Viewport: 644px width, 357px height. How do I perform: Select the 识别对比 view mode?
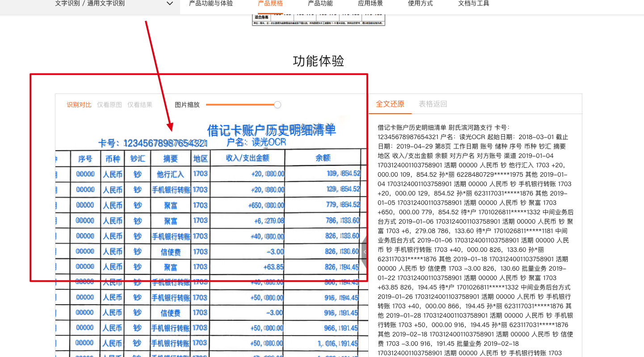tap(79, 105)
